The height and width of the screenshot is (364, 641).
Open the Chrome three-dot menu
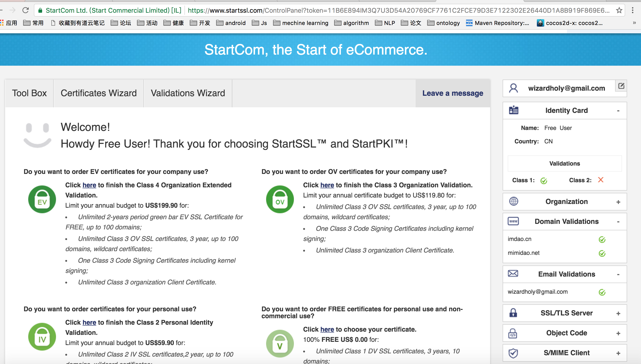(x=632, y=10)
